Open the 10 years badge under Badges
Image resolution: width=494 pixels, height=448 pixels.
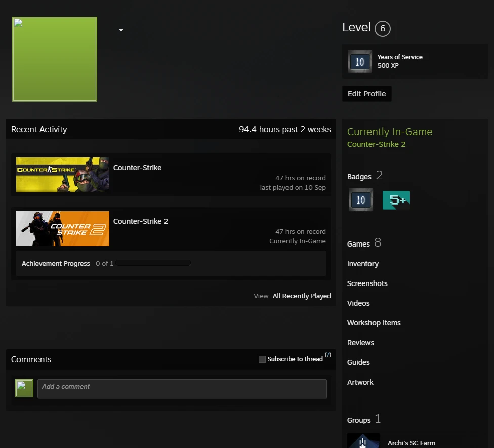[x=361, y=200]
